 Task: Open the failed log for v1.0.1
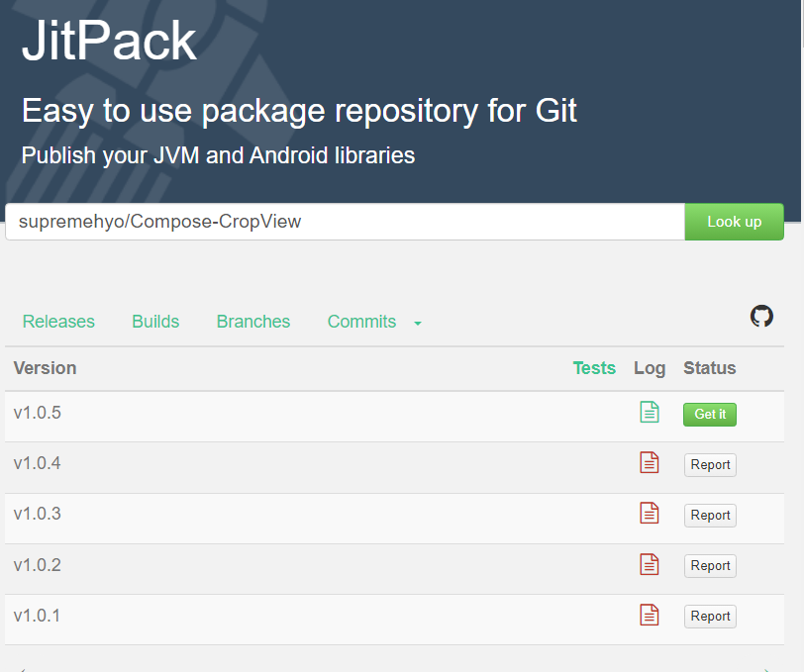650,616
